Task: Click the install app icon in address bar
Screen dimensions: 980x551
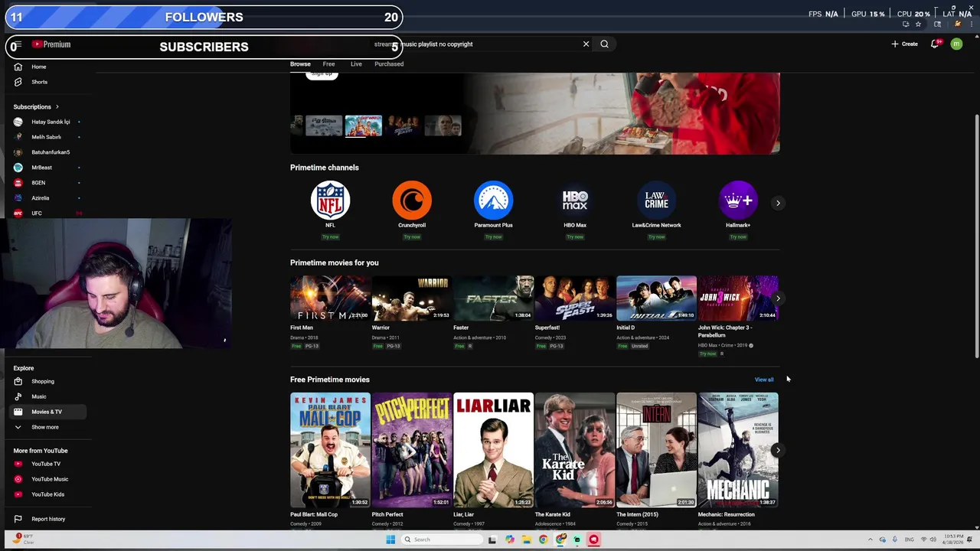Action: pos(906,24)
